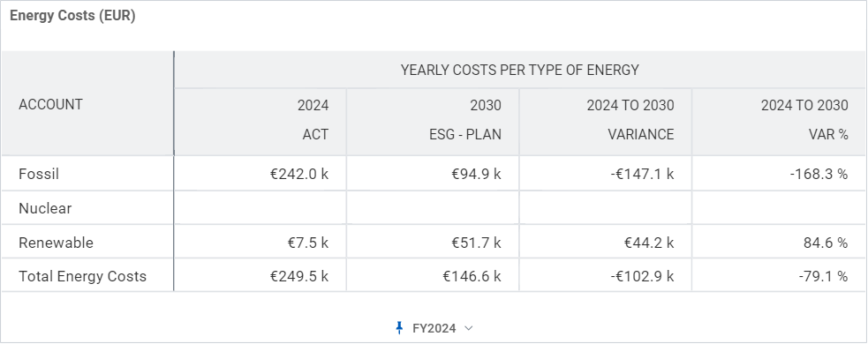Select the 2030 ESG - PLAN column header

click(433, 122)
